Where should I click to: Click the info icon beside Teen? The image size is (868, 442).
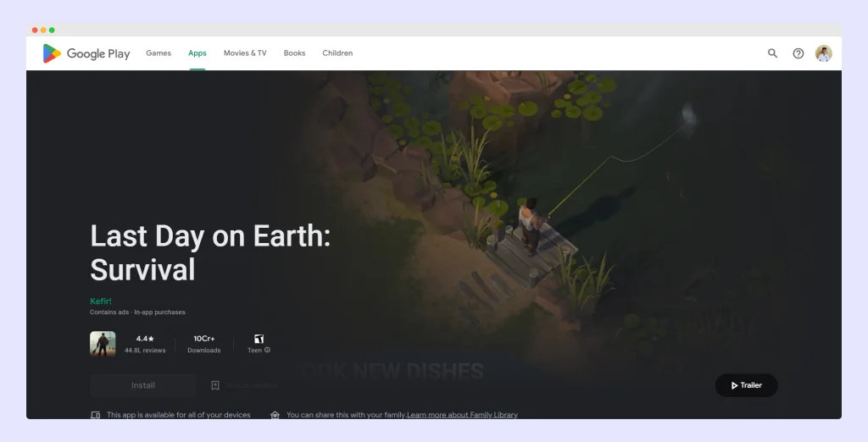click(x=267, y=350)
